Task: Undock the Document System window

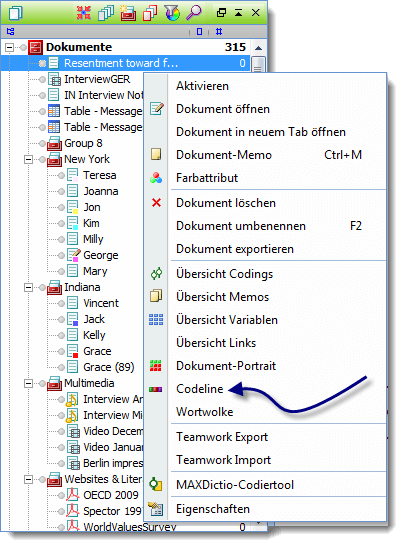Action: pos(221,13)
